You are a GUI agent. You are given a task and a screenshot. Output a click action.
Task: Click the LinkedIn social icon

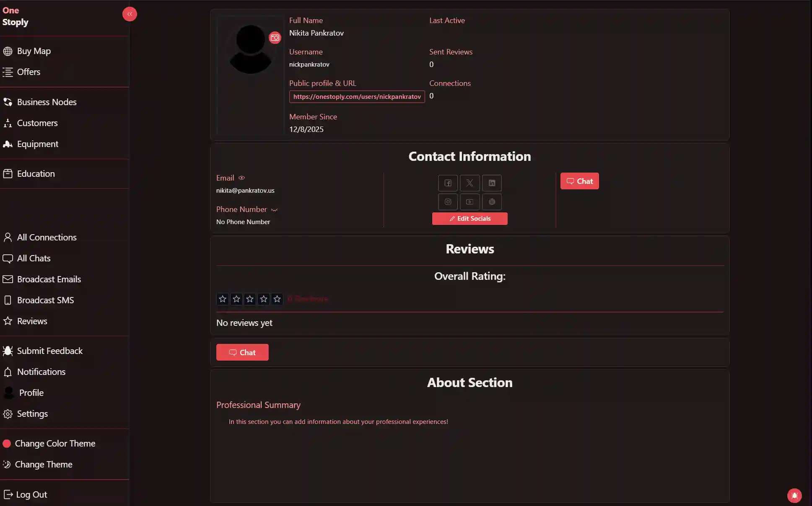[492, 183]
